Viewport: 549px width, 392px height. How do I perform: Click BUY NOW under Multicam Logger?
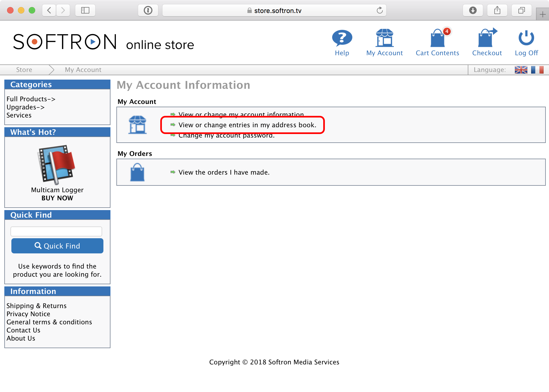coord(57,198)
